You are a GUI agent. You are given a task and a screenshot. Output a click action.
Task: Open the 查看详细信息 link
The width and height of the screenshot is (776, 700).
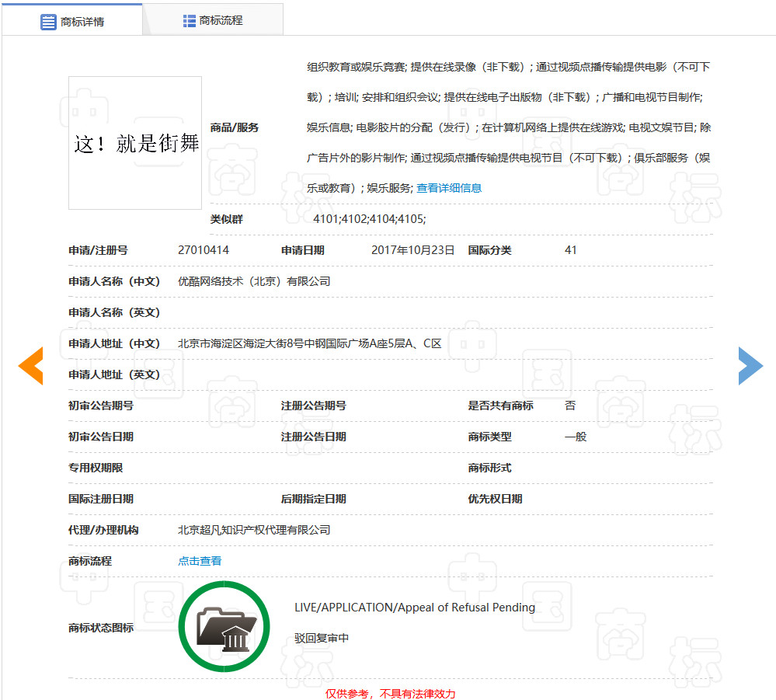point(449,188)
